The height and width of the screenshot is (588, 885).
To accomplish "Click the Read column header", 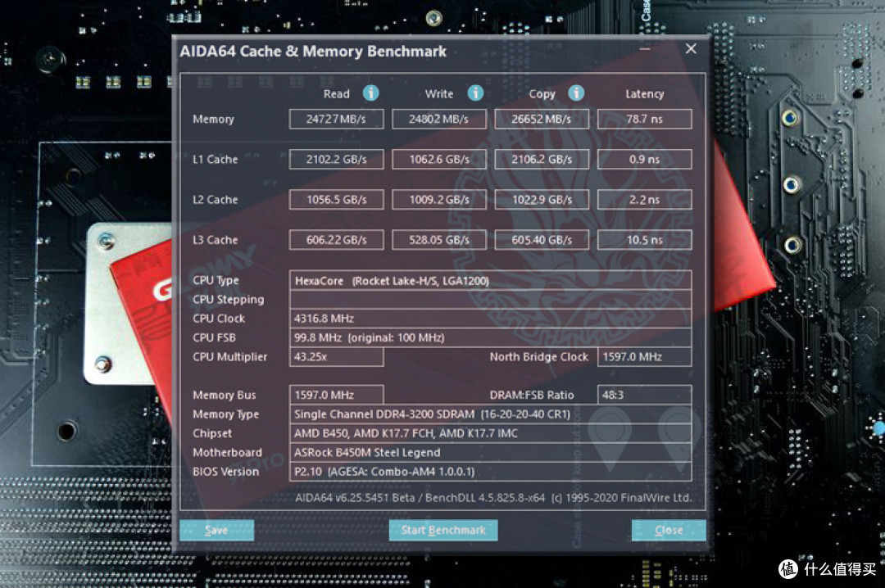I will pyautogui.click(x=337, y=94).
